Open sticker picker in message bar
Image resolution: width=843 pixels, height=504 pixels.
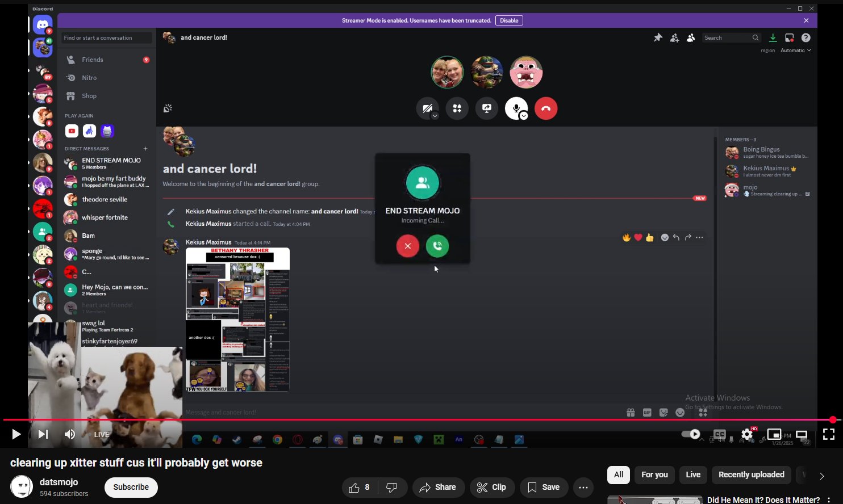pyautogui.click(x=663, y=413)
